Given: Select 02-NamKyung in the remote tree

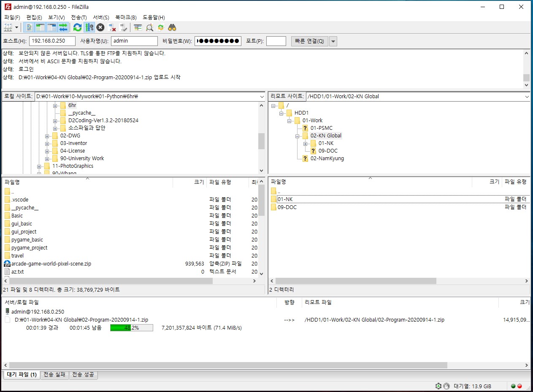Looking at the screenshot, I should pyautogui.click(x=327, y=158).
